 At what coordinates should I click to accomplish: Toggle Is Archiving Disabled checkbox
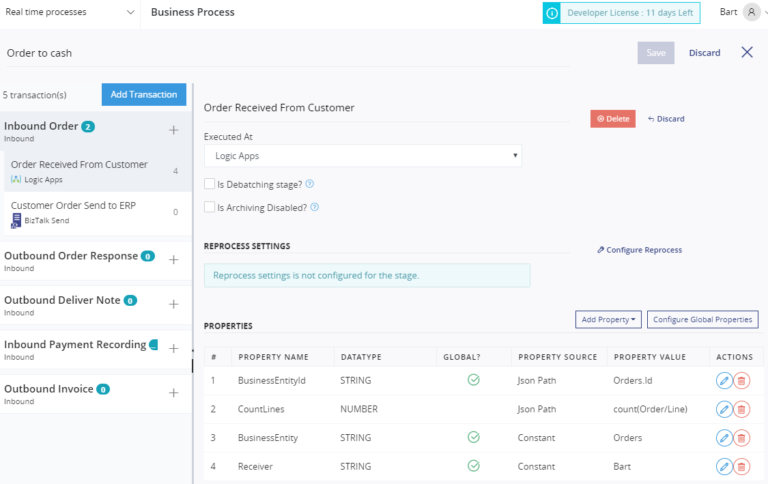[x=209, y=207]
